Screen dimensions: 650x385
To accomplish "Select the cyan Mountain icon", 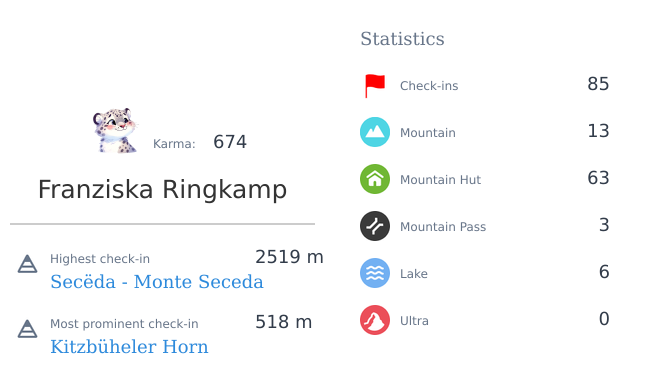I will (x=375, y=132).
